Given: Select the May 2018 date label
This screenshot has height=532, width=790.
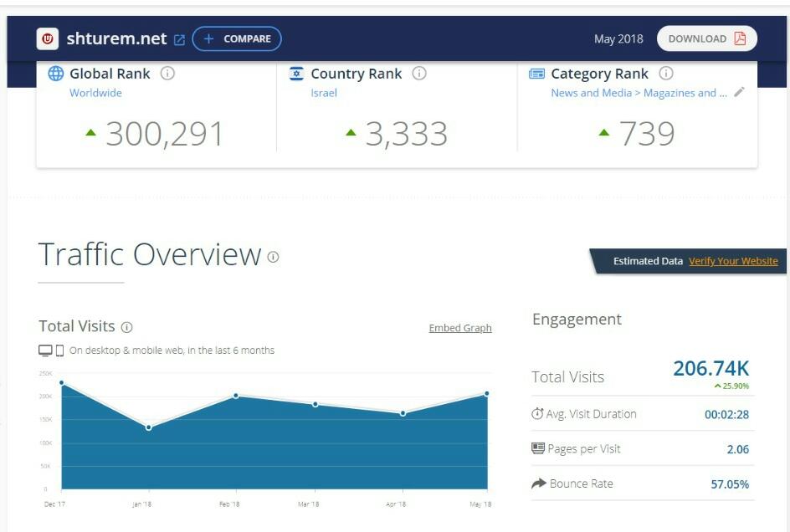Looking at the screenshot, I should pyautogui.click(x=618, y=38).
